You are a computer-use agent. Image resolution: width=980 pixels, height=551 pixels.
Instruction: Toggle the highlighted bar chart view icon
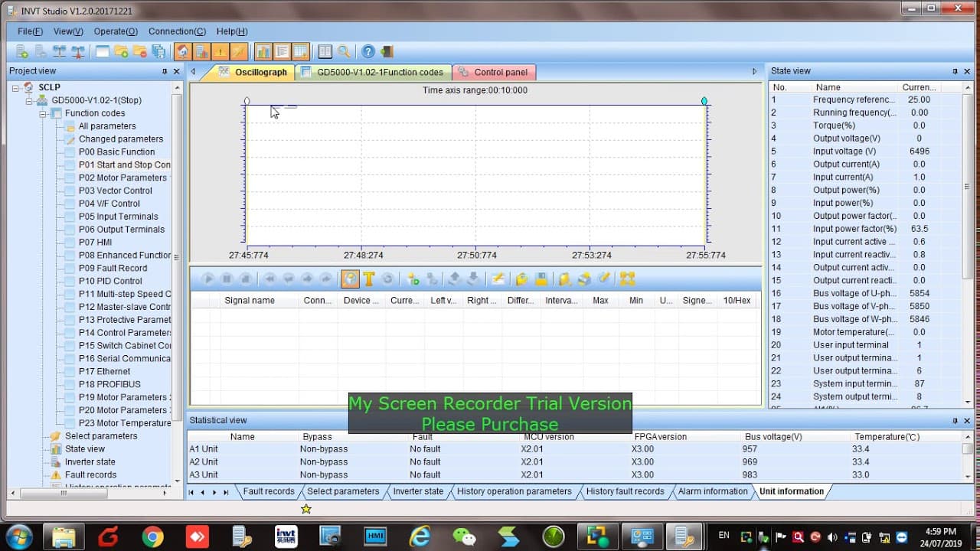coord(263,52)
